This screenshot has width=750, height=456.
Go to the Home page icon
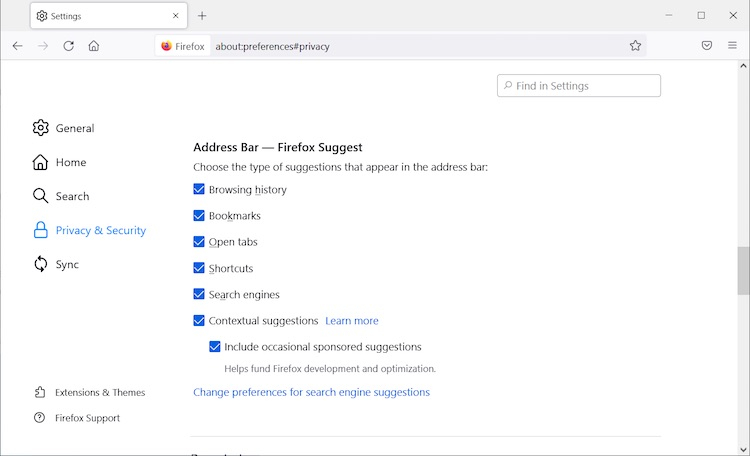click(x=94, y=46)
